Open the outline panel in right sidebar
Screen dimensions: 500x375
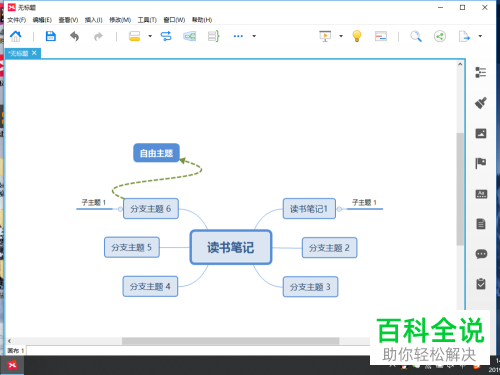click(x=481, y=72)
